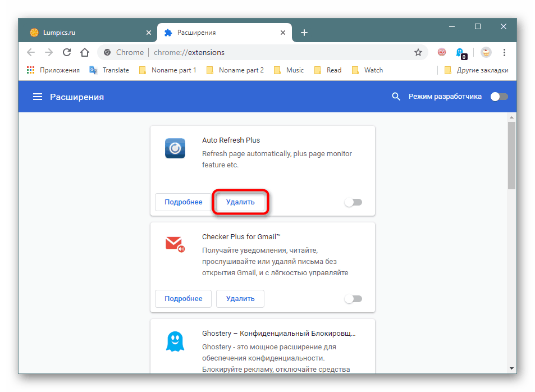This screenshot has height=392, width=535.
Task: Open Подробнее for Auto Refresh Plus
Action: pos(183,202)
